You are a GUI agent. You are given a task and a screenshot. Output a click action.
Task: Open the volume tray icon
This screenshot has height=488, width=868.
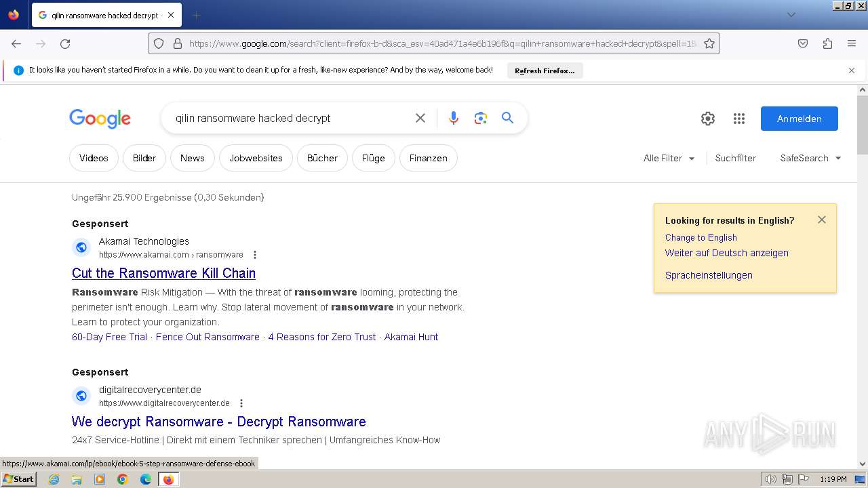[771, 479]
